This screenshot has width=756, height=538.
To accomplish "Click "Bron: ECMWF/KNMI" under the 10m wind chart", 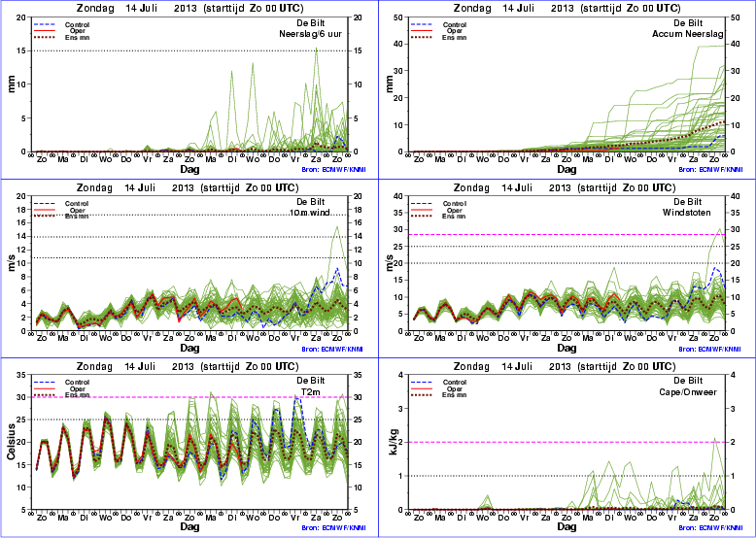I will 332,350.
